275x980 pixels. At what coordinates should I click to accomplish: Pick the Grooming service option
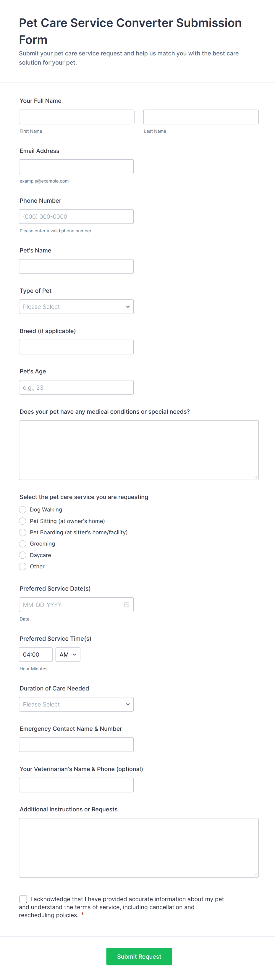pyautogui.click(x=23, y=544)
